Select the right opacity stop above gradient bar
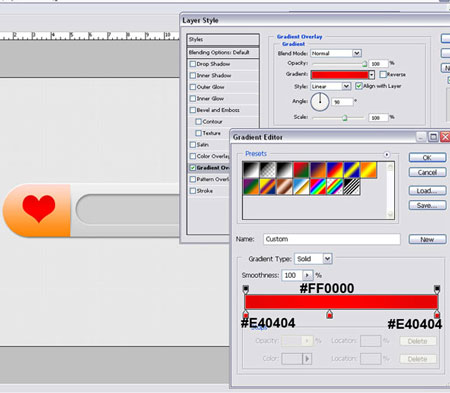This screenshot has height=393, width=450. (x=437, y=289)
